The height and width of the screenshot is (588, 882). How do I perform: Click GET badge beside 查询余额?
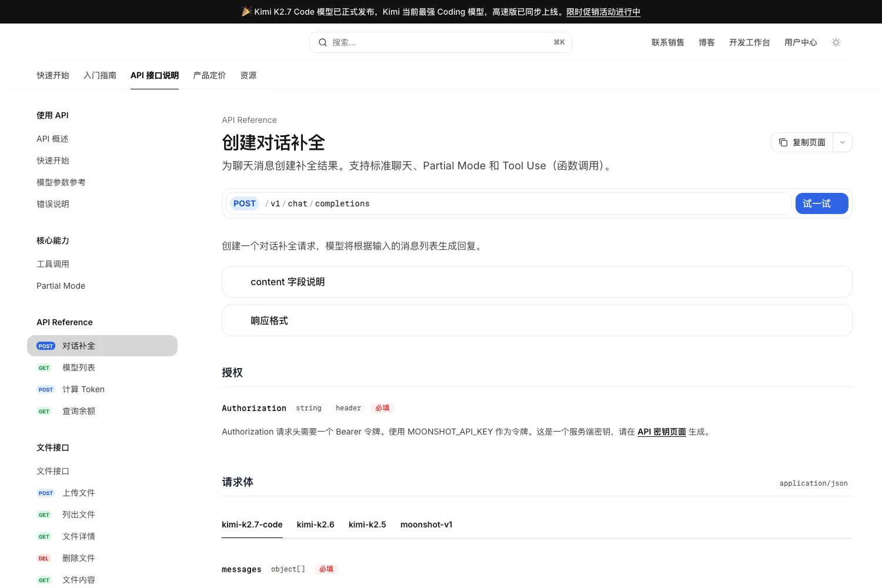coord(44,412)
